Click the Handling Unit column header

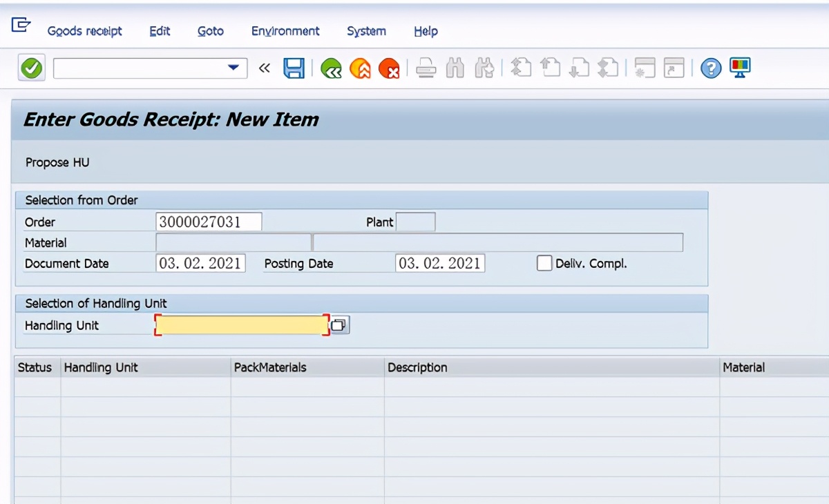[x=146, y=367]
